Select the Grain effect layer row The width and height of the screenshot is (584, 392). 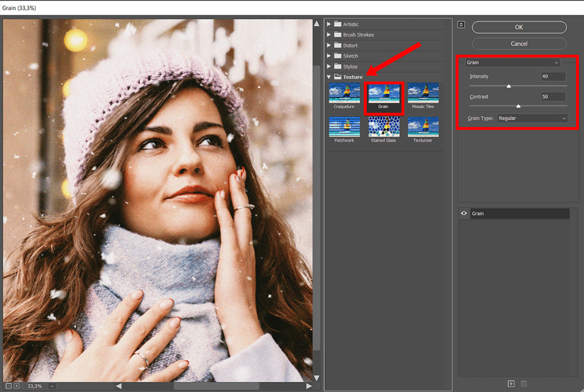520,214
